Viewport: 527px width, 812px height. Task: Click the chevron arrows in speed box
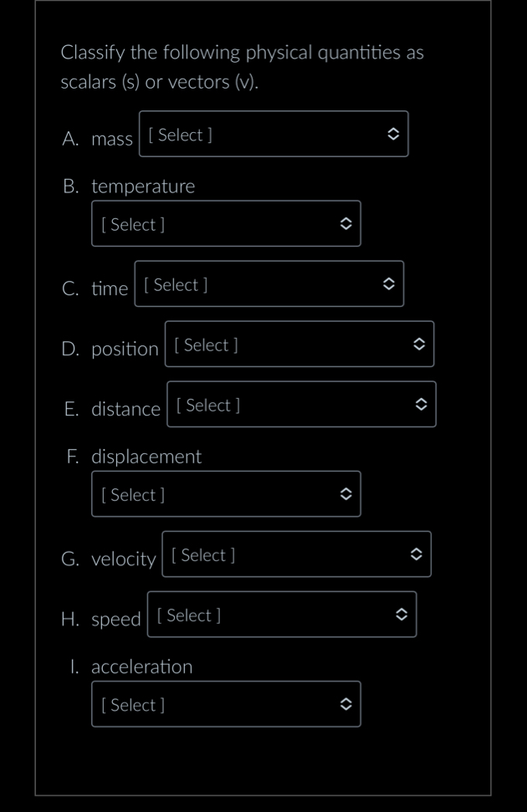[402, 614]
